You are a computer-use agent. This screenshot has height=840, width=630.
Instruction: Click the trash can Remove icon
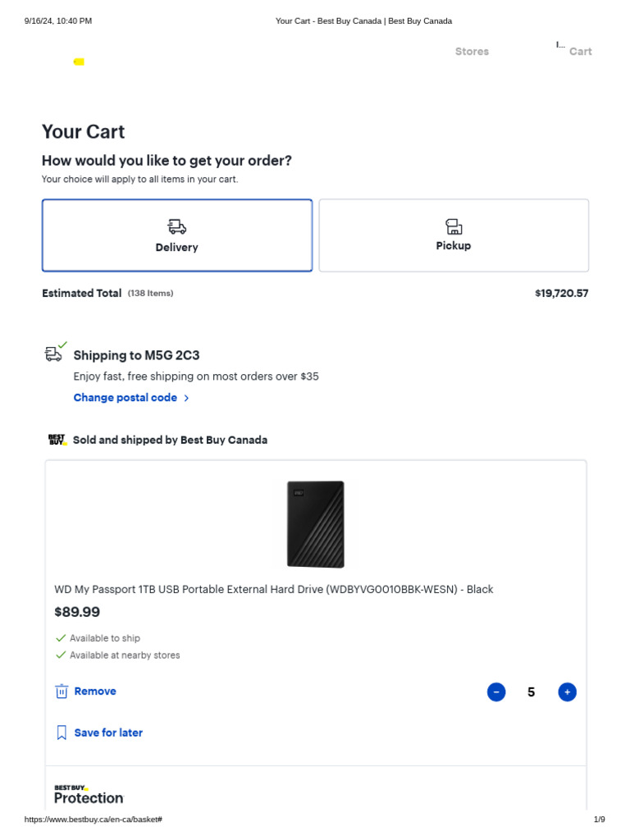(62, 692)
